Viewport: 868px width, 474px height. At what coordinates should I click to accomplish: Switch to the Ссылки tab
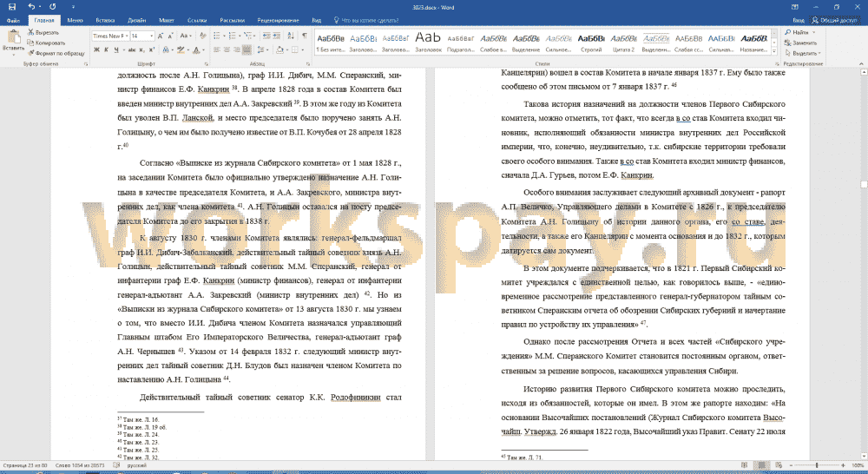pos(196,21)
